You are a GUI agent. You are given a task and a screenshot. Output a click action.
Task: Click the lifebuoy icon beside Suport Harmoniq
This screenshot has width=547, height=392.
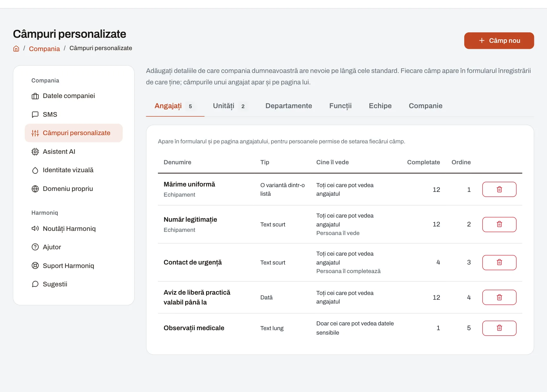click(35, 266)
